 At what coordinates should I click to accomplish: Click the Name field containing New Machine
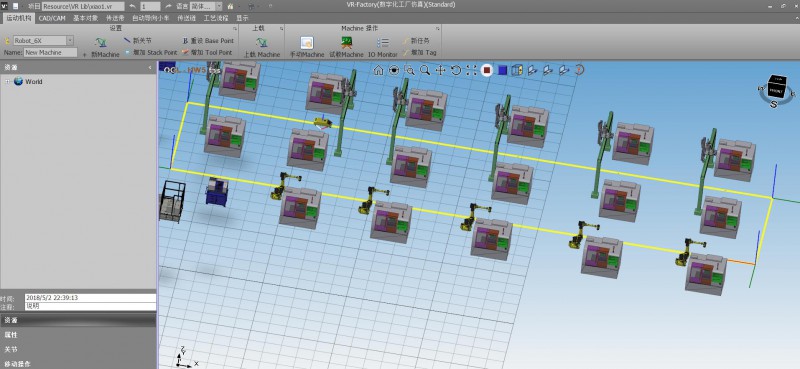coord(51,53)
